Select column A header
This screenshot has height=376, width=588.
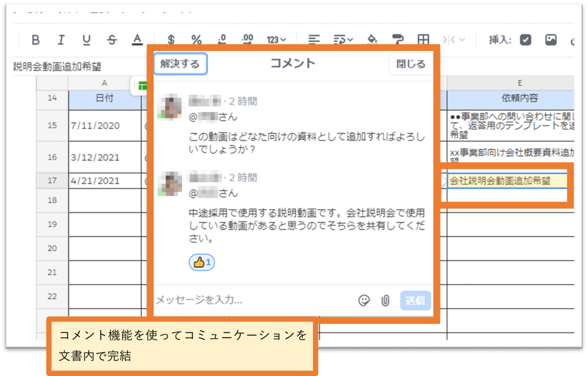[105, 83]
